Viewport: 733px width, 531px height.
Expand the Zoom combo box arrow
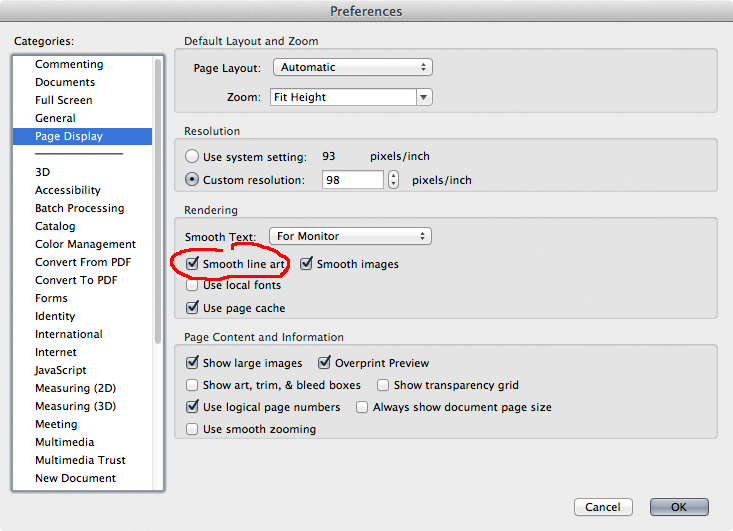click(x=424, y=97)
